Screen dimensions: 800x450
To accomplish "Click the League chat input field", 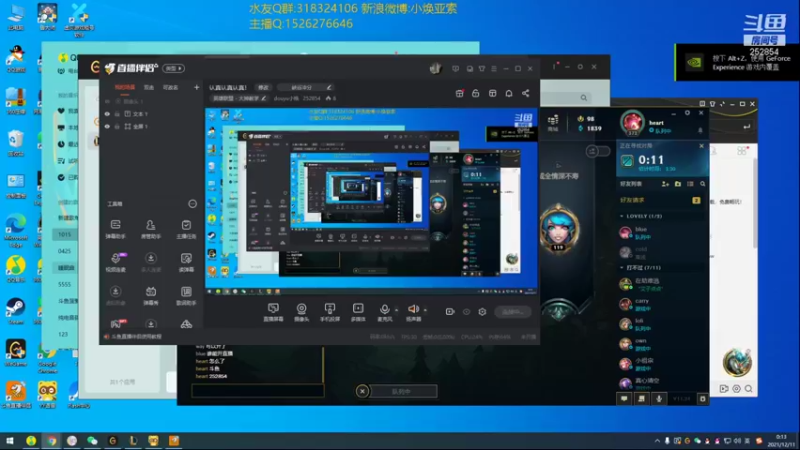I will point(258,391).
